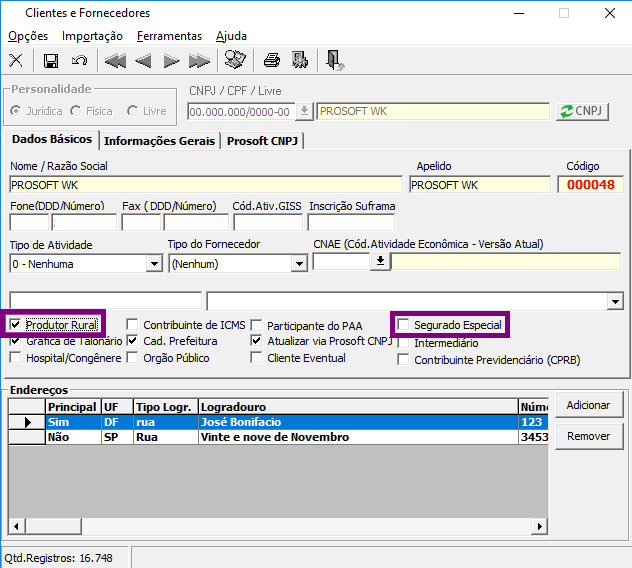Click the Nome / Razão Social field
This screenshot has height=568, width=632.
tap(206, 185)
